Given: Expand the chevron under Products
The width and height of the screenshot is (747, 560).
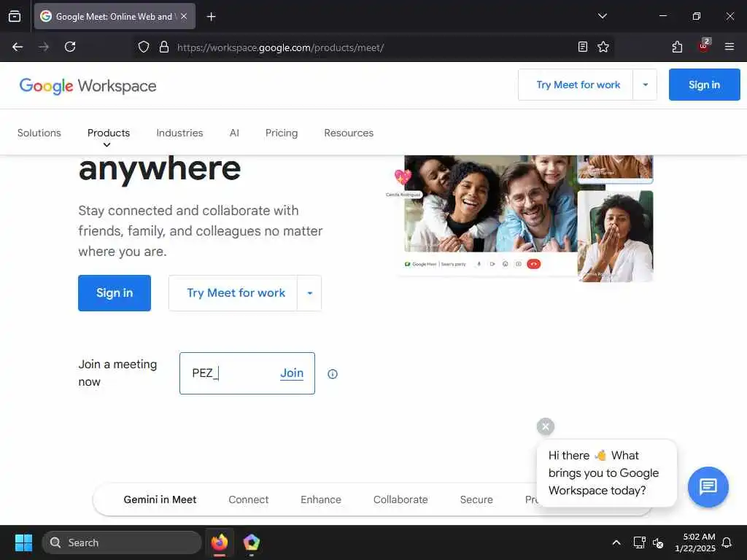Looking at the screenshot, I should point(107,145).
